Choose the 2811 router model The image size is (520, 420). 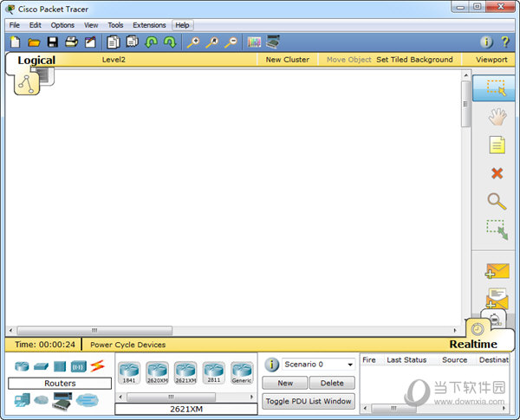pos(213,372)
